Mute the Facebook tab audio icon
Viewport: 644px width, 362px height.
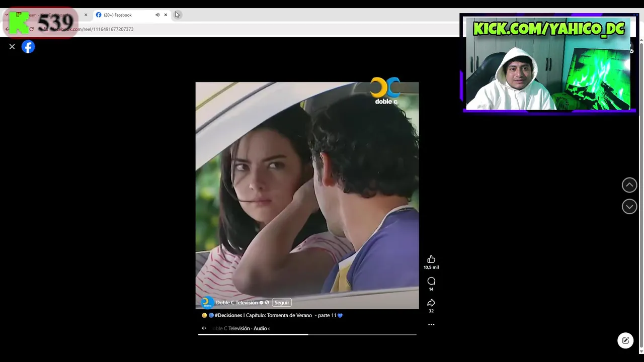coord(157,15)
